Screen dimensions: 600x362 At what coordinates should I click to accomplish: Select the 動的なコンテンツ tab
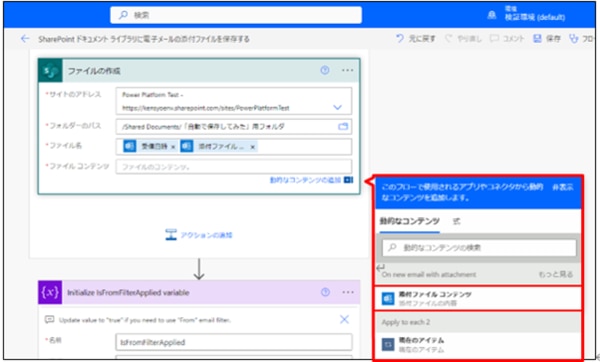click(409, 221)
